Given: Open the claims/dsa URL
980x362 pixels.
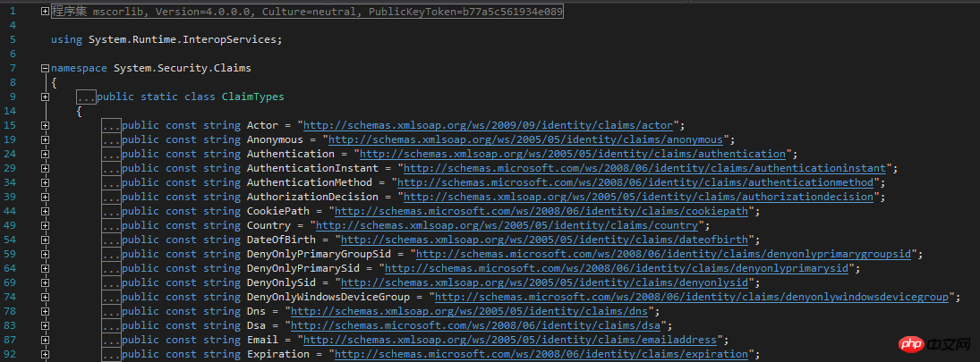Looking at the screenshot, I should coord(475,325).
